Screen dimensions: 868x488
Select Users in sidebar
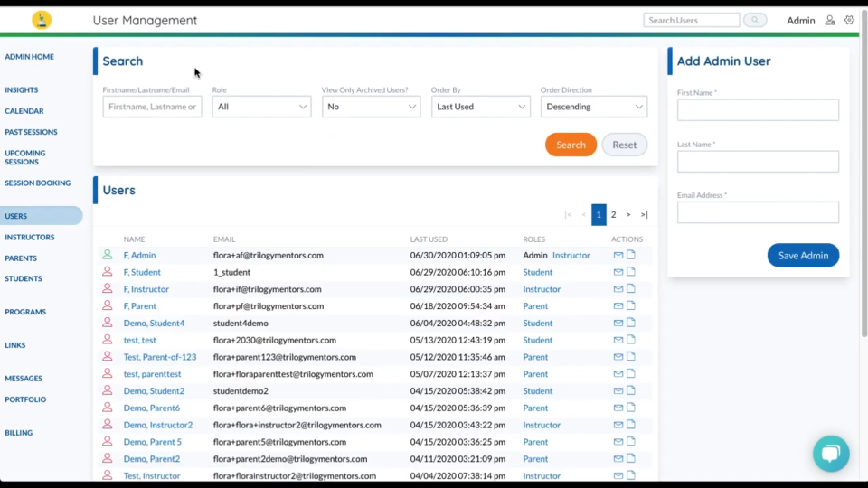(42, 216)
